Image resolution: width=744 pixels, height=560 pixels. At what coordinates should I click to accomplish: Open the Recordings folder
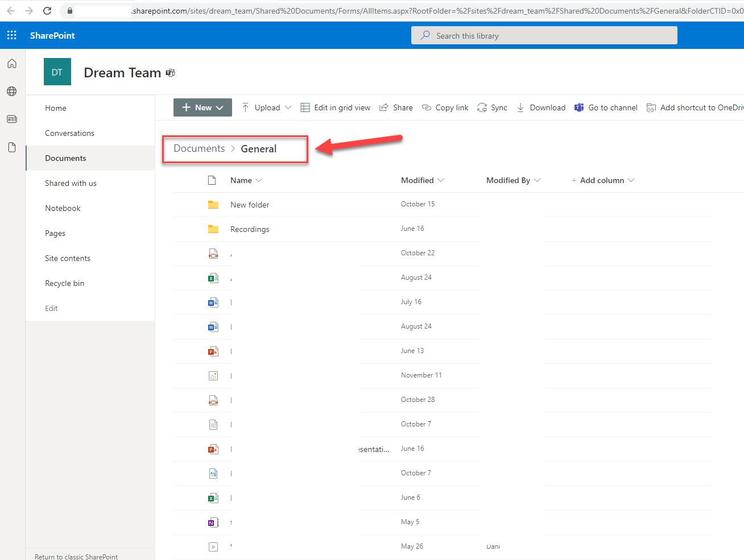[250, 229]
